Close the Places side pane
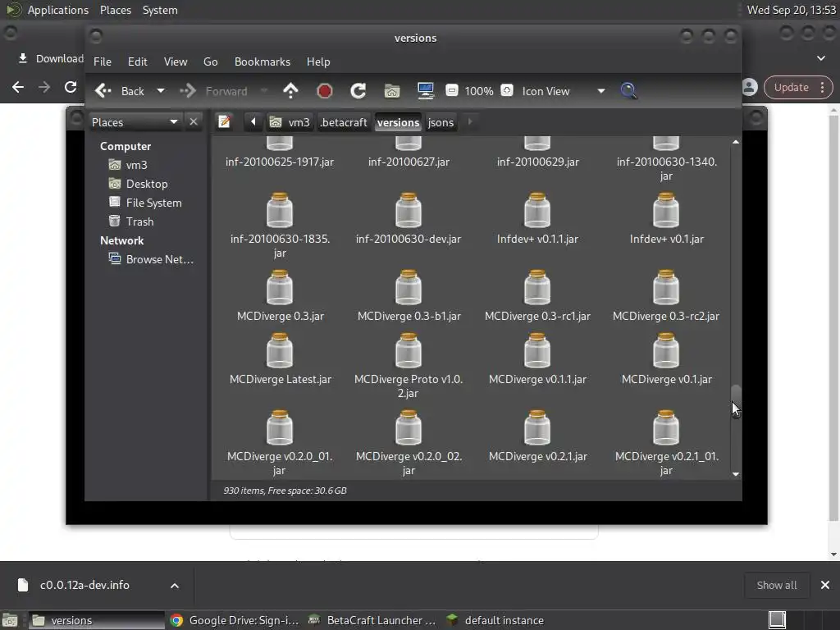This screenshot has height=630, width=840. point(194,122)
